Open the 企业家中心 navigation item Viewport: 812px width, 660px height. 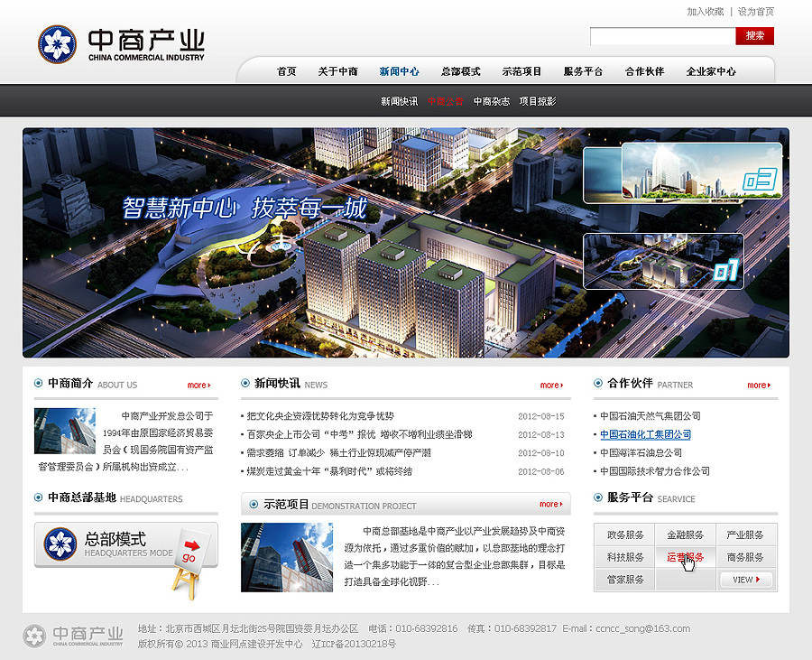click(x=711, y=71)
